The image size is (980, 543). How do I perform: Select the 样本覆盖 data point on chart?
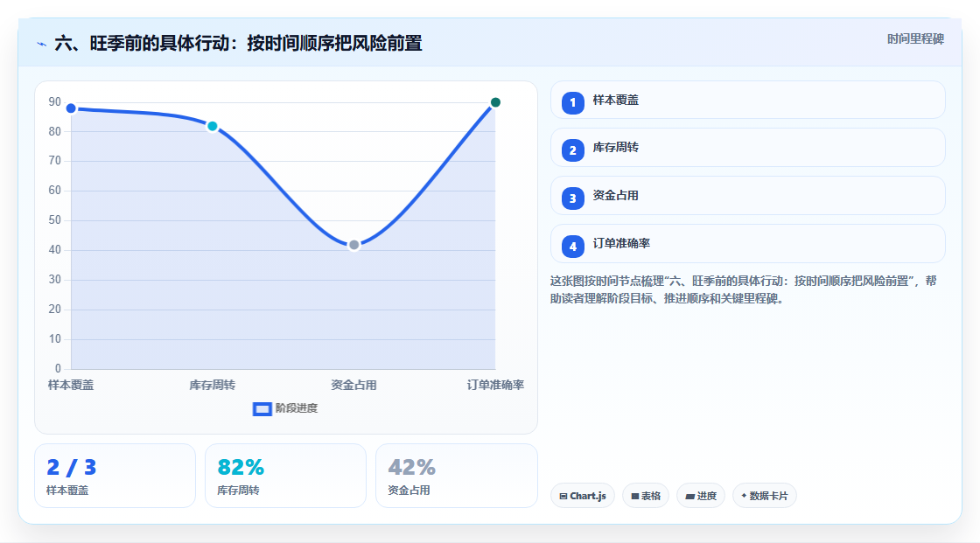(71, 108)
